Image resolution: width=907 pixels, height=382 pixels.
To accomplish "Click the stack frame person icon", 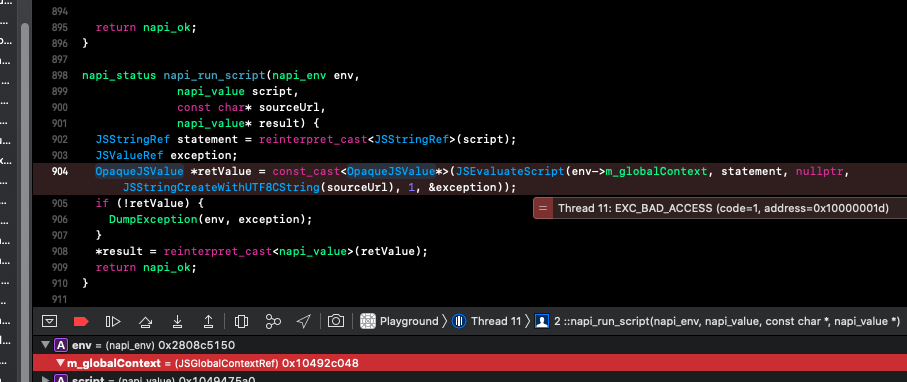I will tap(542, 321).
